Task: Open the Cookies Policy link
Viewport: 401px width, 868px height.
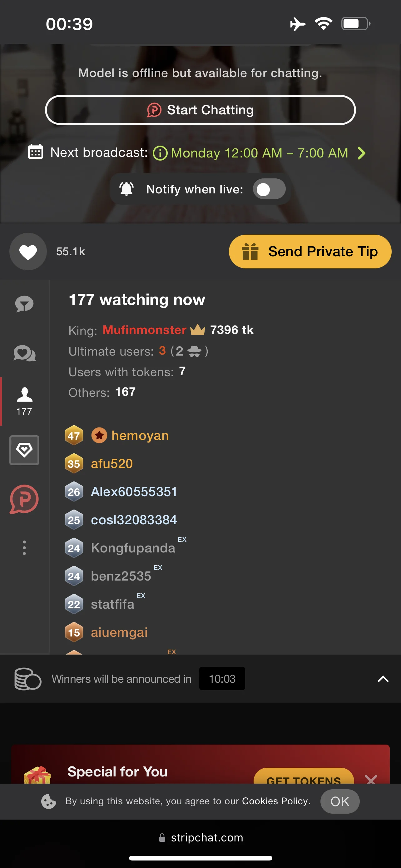Action: point(276,801)
